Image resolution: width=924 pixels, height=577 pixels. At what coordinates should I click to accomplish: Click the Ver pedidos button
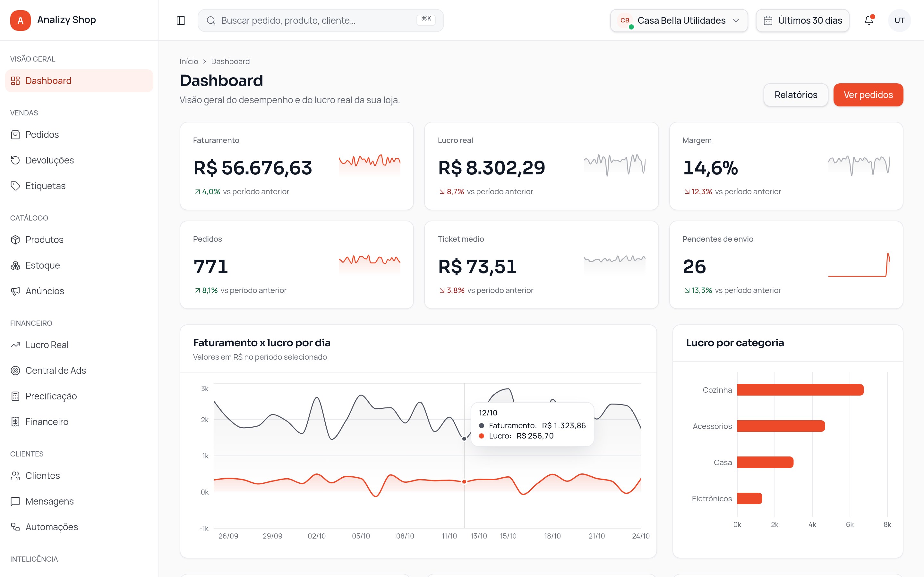[x=868, y=95]
